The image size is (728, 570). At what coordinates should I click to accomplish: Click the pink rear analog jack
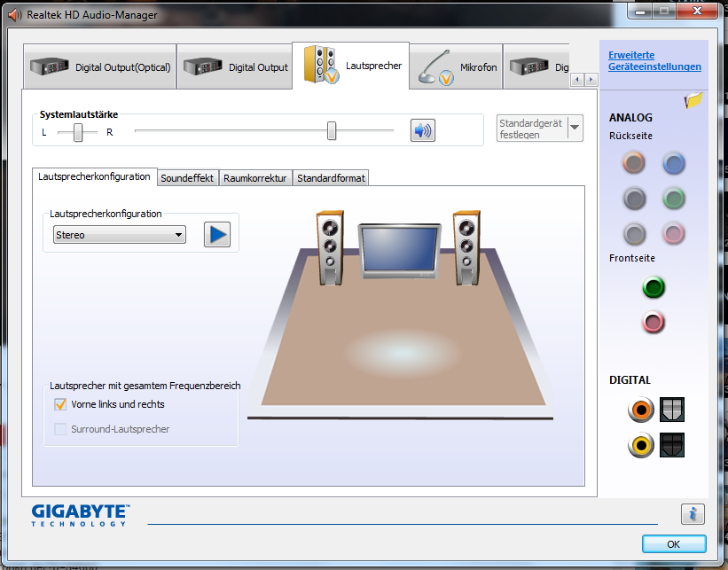pyautogui.click(x=674, y=233)
